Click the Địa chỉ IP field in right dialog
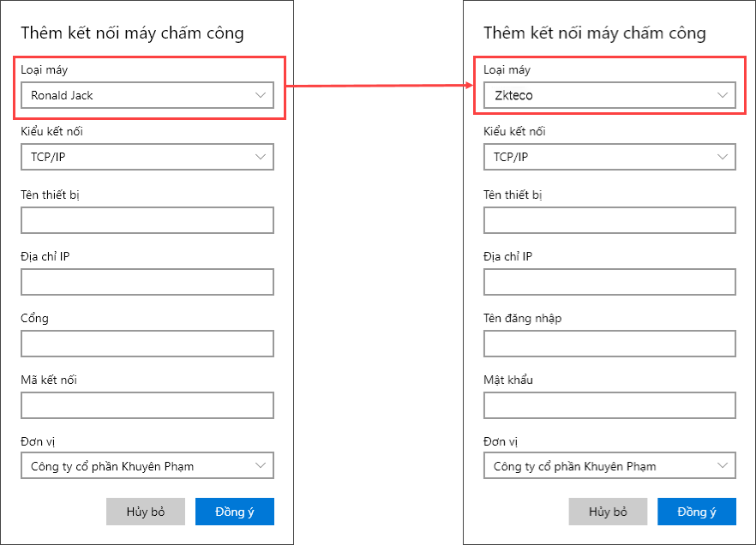The width and height of the screenshot is (756, 545). click(609, 282)
